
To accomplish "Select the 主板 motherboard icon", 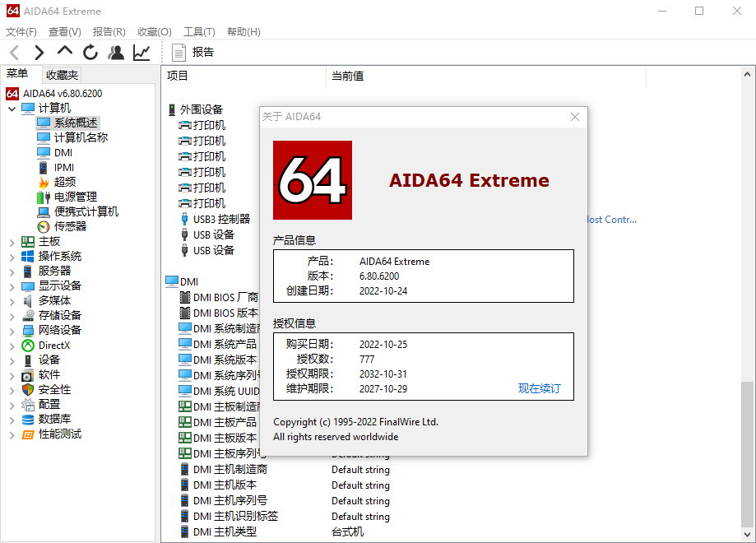I will pos(28,242).
